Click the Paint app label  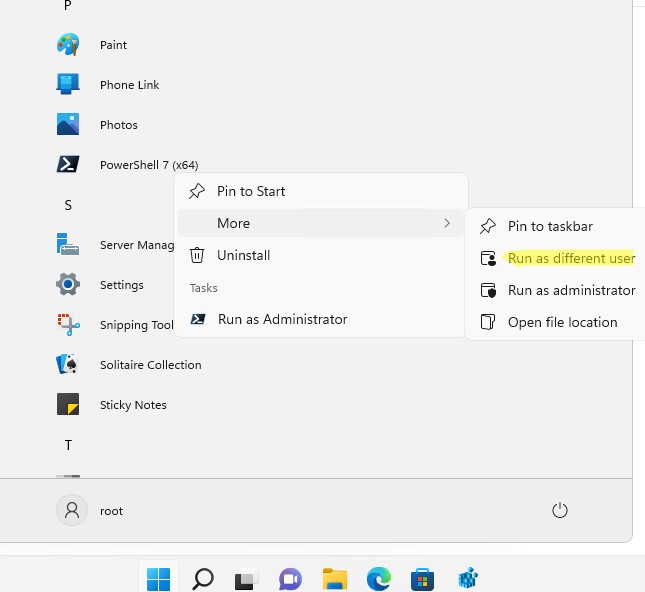pyautogui.click(x=114, y=45)
